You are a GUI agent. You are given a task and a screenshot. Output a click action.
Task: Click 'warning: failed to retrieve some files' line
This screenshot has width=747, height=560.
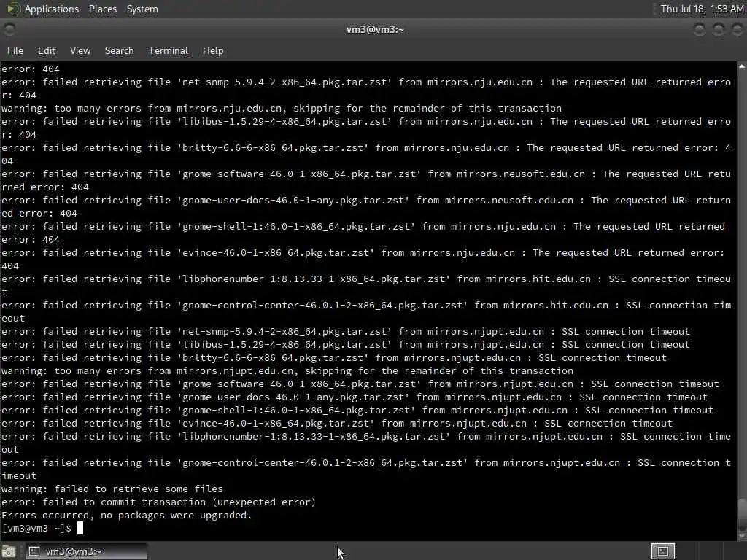point(112,489)
